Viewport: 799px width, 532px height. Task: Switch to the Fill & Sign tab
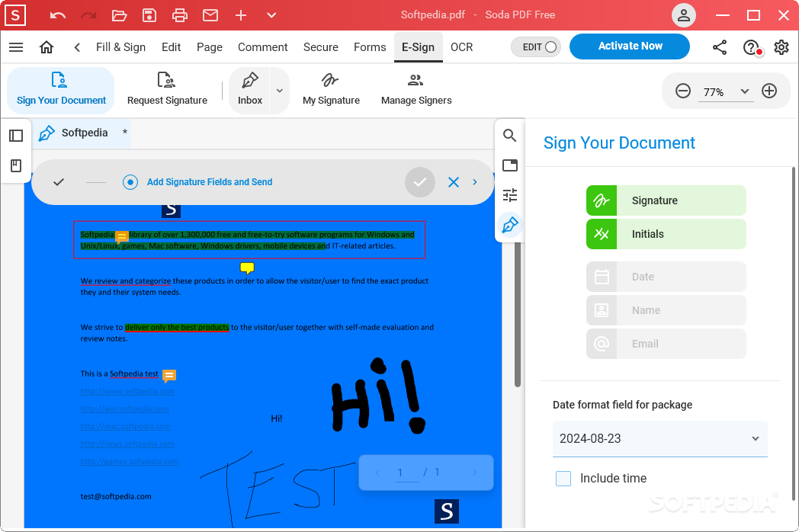(120, 47)
